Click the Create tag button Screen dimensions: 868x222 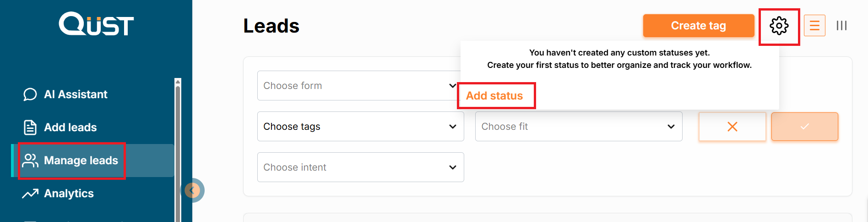click(698, 26)
